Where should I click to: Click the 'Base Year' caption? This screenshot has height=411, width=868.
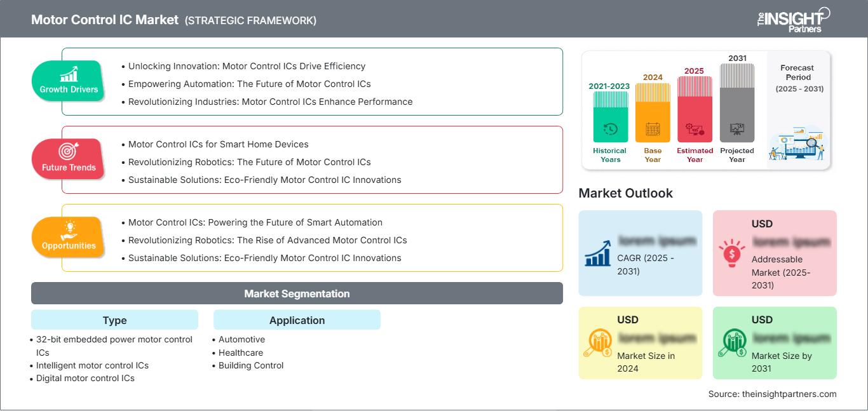click(x=653, y=155)
